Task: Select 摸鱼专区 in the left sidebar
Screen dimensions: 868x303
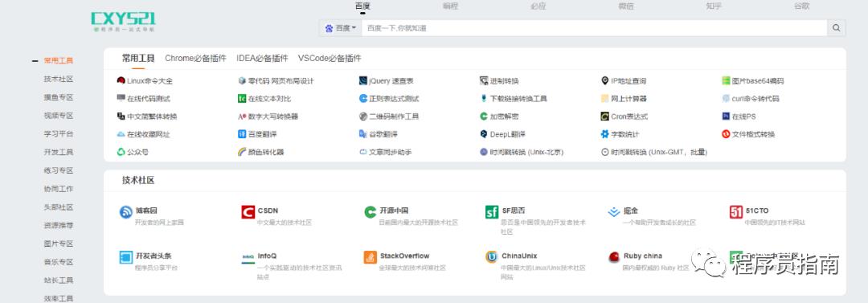Action: 59,97
